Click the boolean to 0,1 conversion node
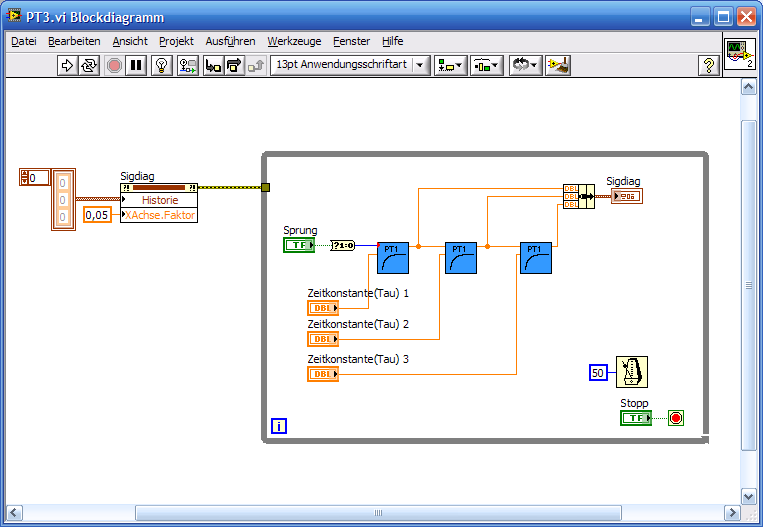The image size is (763, 527). pos(343,245)
